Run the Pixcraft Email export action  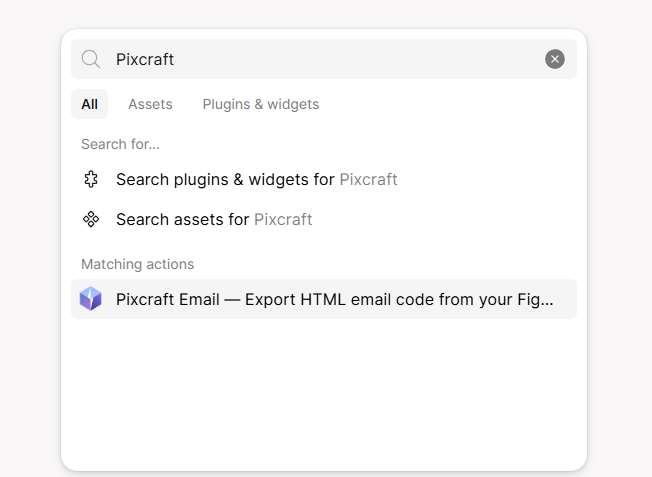324,299
